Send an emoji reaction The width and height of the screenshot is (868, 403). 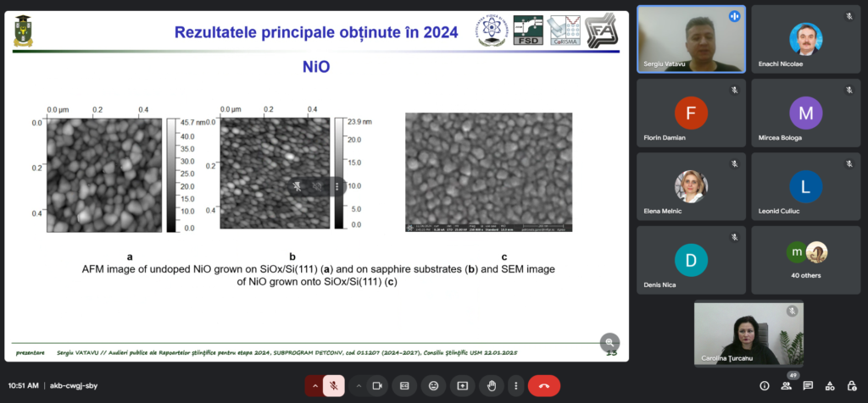tap(433, 385)
